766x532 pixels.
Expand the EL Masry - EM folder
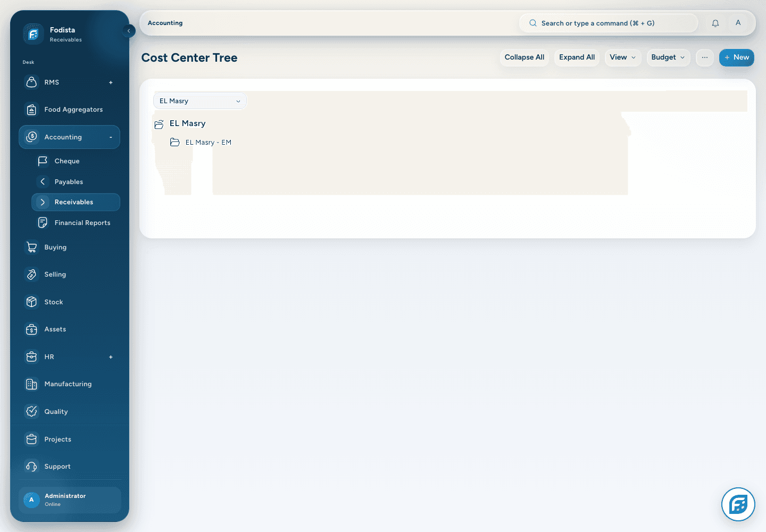pyautogui.click(x=174, y=142)
